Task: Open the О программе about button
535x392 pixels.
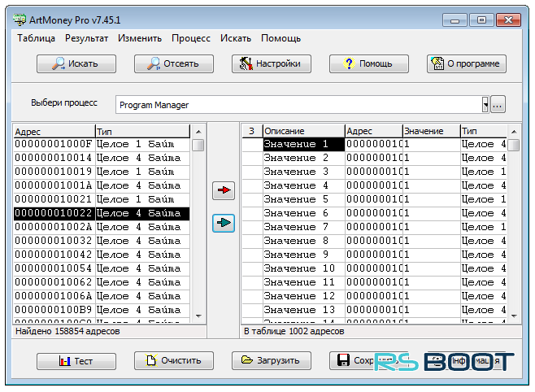Action: [467, 63]
